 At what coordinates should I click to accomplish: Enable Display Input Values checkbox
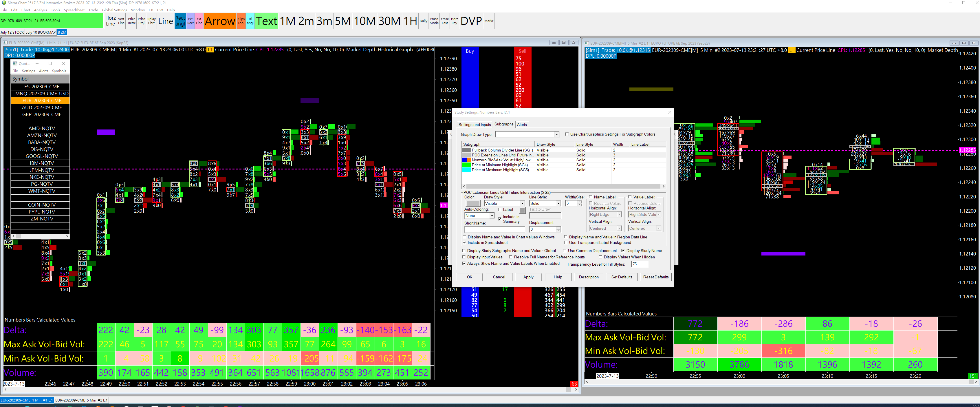coord(464,257)
